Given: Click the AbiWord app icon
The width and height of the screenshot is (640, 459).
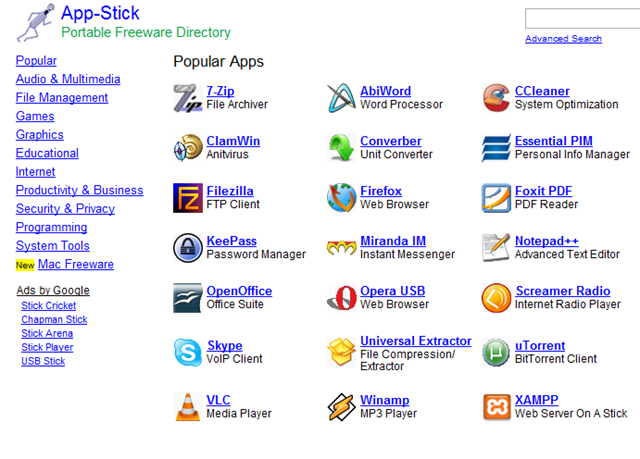Looking at the screenshot, I should (x=341, y=98).
